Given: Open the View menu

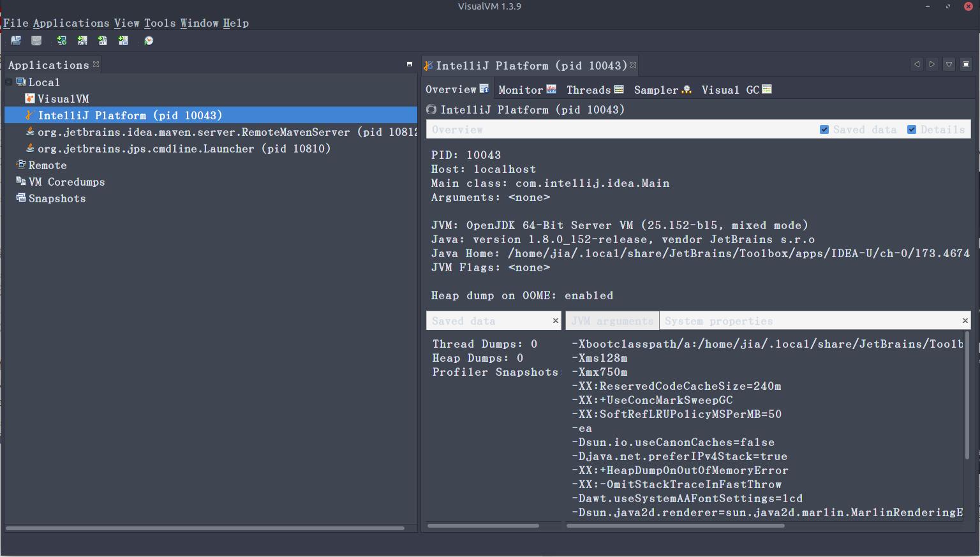Looking at the screenshot, I should pyautogui.click(x=127, y=23).
